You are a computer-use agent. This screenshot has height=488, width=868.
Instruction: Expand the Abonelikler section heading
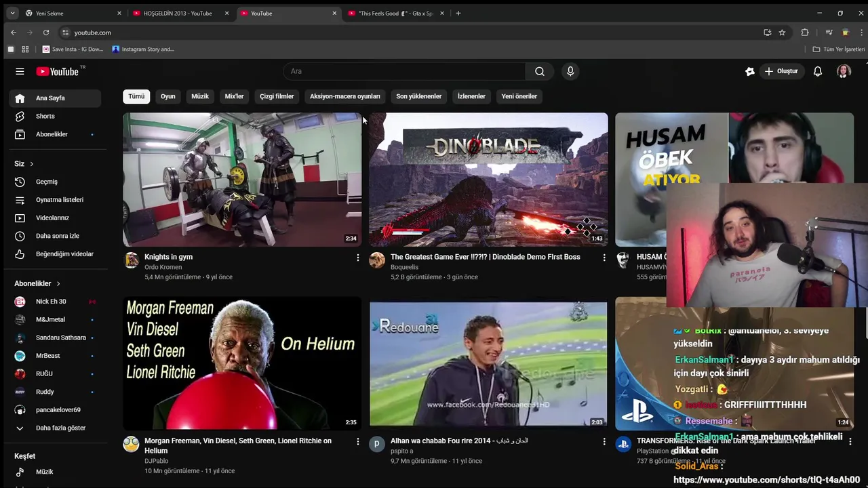click(x=38, y=283)
